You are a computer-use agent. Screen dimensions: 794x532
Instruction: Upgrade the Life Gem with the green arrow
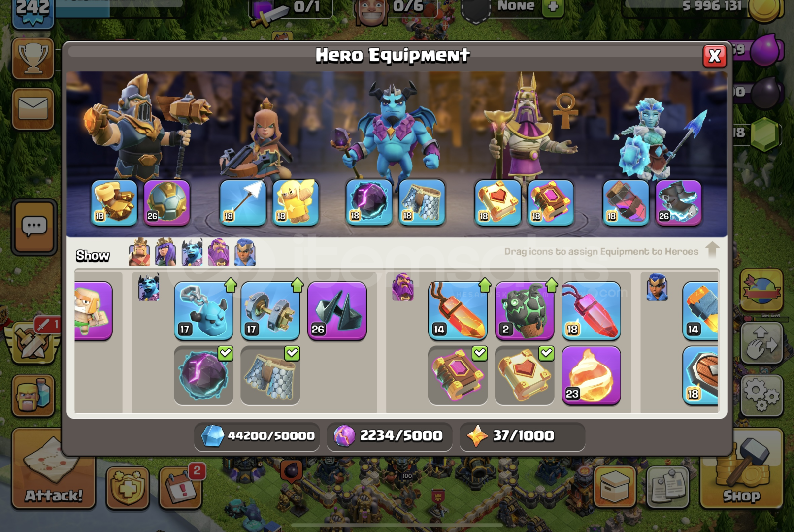point(485,285)
